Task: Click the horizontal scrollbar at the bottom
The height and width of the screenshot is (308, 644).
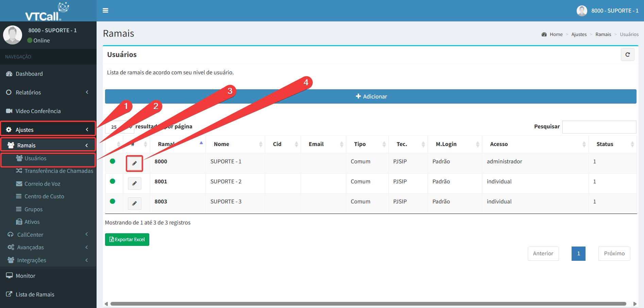Action: click(368, 304)
